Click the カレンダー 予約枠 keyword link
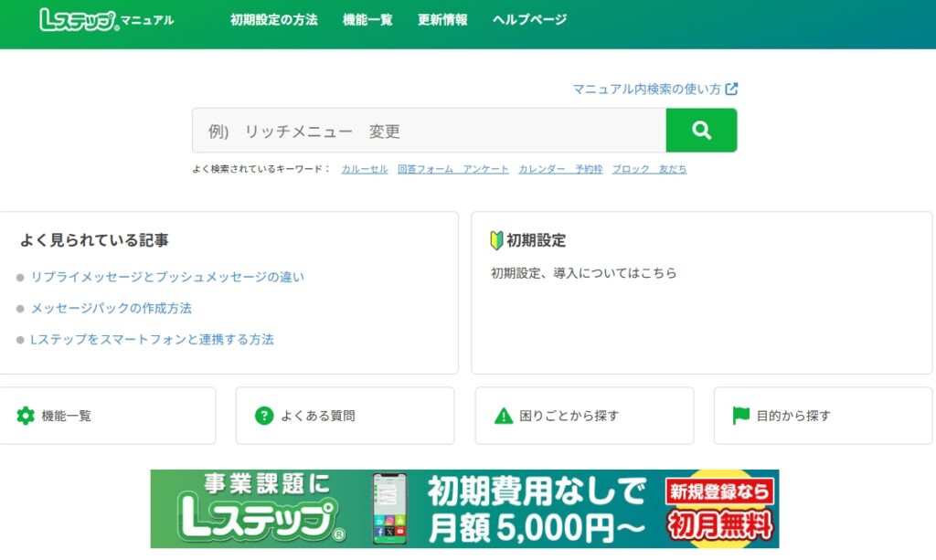Screen dimensions: 936x560 pyautogui.click(x=560, y=169)
